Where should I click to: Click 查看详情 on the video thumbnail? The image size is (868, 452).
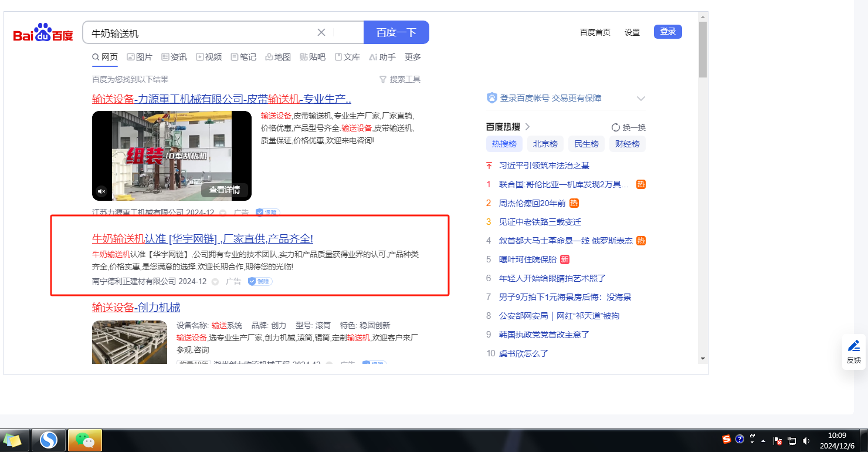pyautogui.click(x=225, y=190)
